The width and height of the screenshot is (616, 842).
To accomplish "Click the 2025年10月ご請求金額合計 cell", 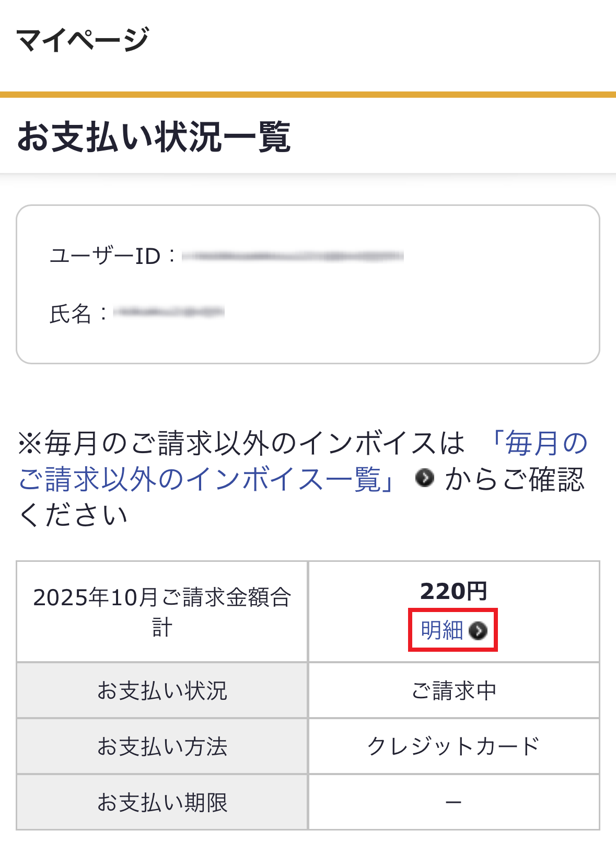I will [x=162, y=612].
